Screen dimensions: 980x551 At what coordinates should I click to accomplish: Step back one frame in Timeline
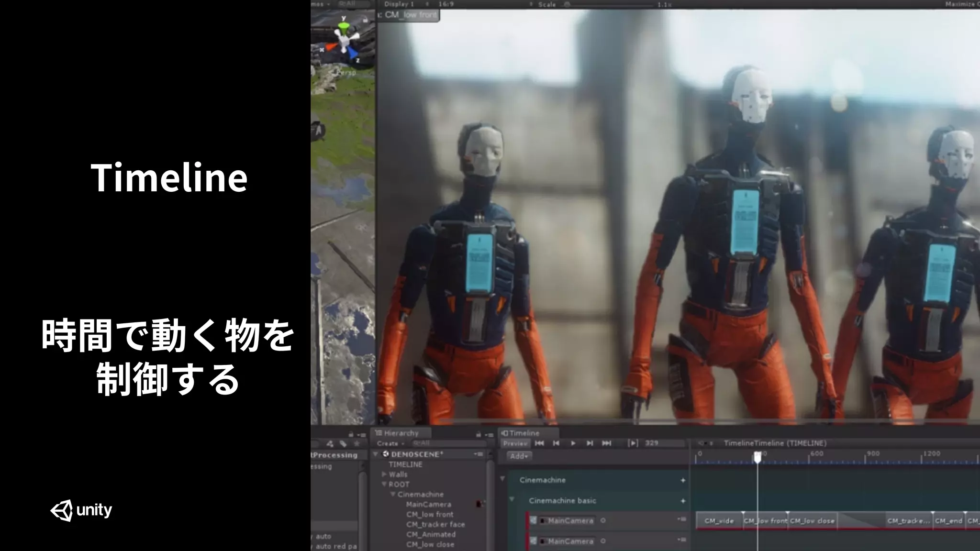pyautogui.click(x=556, y=443)
